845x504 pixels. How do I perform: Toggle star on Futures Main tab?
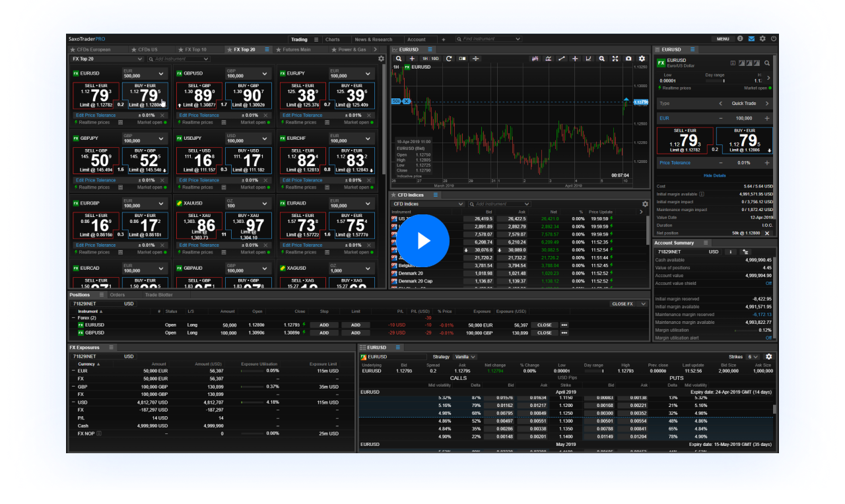pos(279,49)
